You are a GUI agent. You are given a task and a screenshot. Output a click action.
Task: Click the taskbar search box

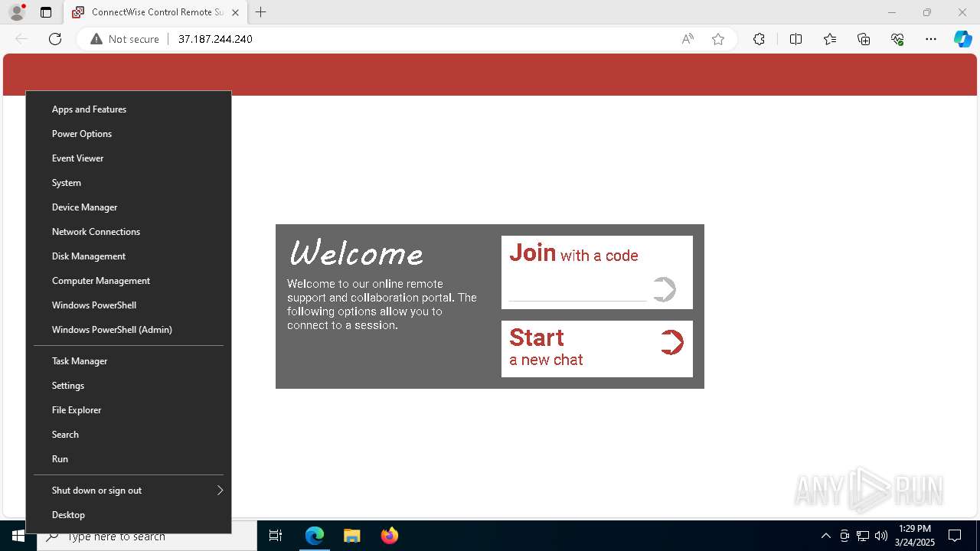click(x=147, y=536)
